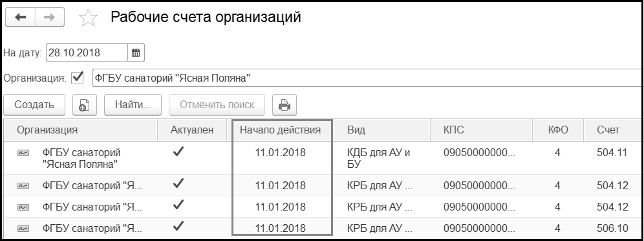Click the back navigation arrow
Image resolution: width=644 pixels, height=241 pixels.
click(20, 17)
